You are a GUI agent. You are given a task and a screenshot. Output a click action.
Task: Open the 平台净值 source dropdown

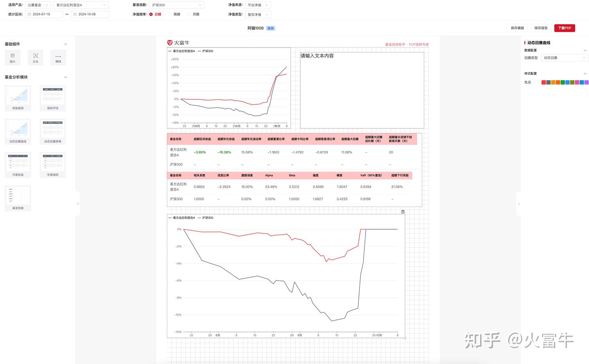pos(258,5)
